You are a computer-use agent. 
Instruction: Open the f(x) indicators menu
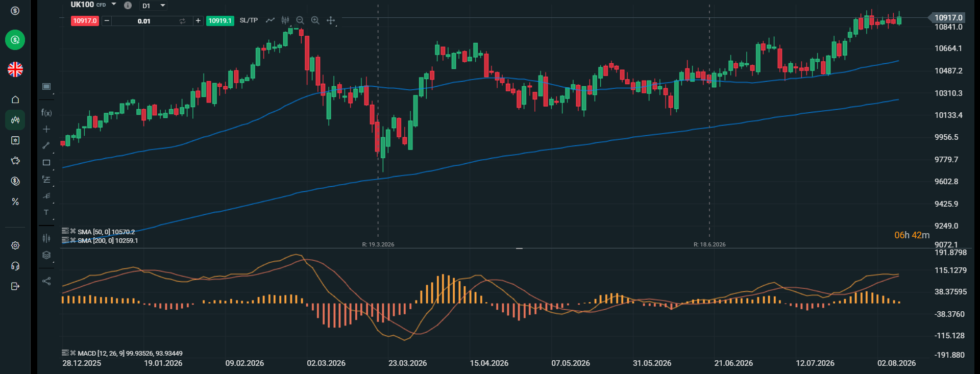click(x=46, y=113)
